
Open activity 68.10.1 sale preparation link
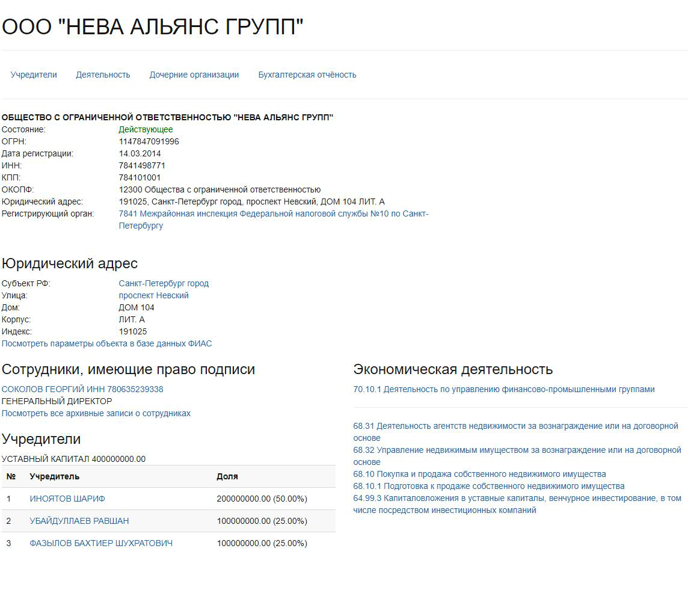pyautogui.click(x=489, y=486)
